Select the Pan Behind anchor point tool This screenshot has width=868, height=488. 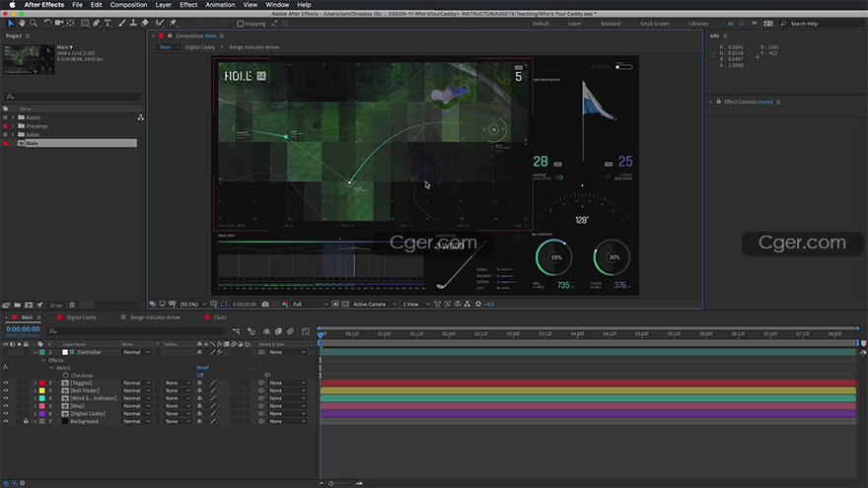(71, 24)
